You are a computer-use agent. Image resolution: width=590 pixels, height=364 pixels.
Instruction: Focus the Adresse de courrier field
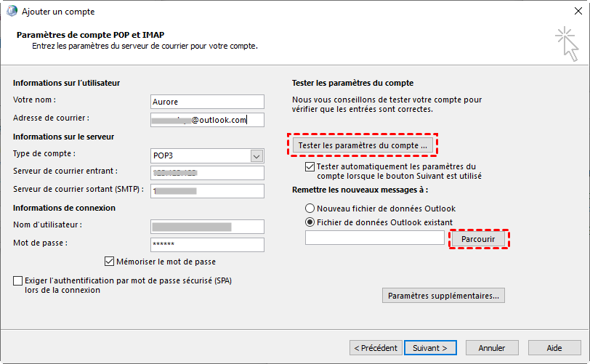pos(207,120)
